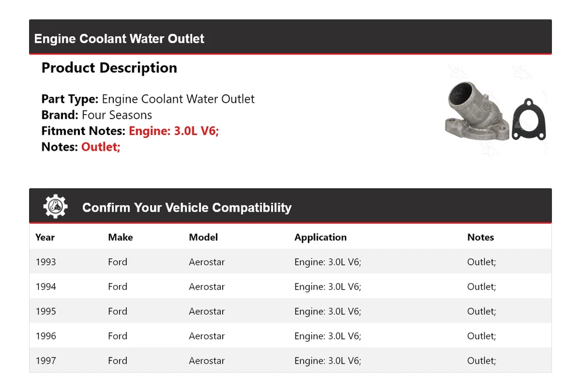Screen dimensions: 581x392
Task: Click the red Engine: 3.0L V6; fitment text
Action: 174,131
